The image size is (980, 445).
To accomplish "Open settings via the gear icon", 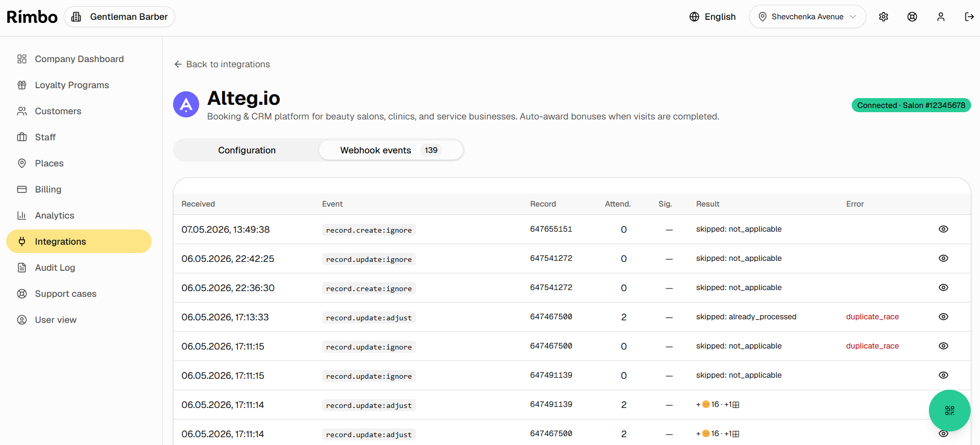I will pyautogui.click(x=884, y=17).
